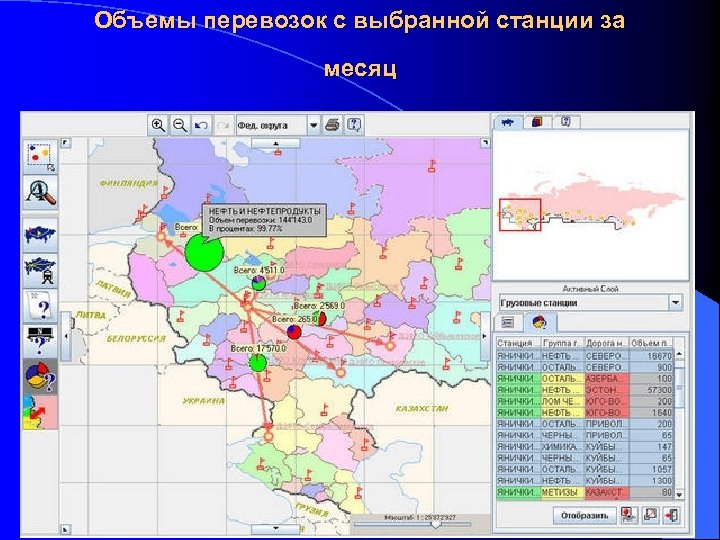The width and height of the screenshot is (720, 540).
Task: Switch to the layers cube tab
Action: pyautogui.click(x=537, y=122)
